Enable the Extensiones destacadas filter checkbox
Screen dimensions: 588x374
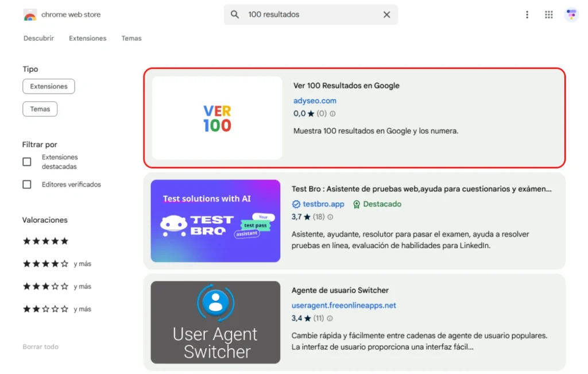tap(27, 162)
